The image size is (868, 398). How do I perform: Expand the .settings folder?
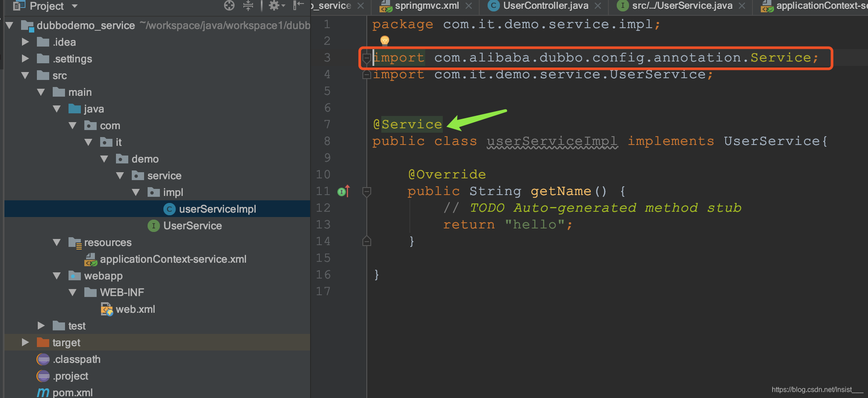[25, 58]
